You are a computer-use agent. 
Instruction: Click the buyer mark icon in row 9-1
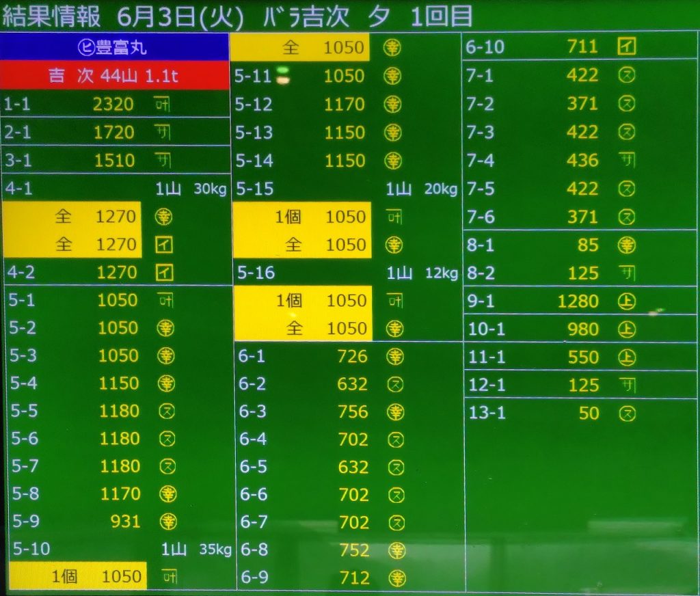[x=626, y=301]
